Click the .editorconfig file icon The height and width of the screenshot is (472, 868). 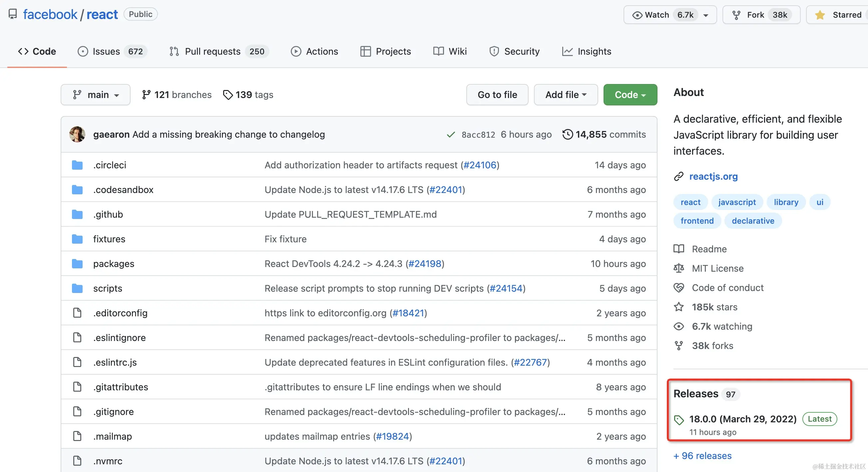click(77, 313)
